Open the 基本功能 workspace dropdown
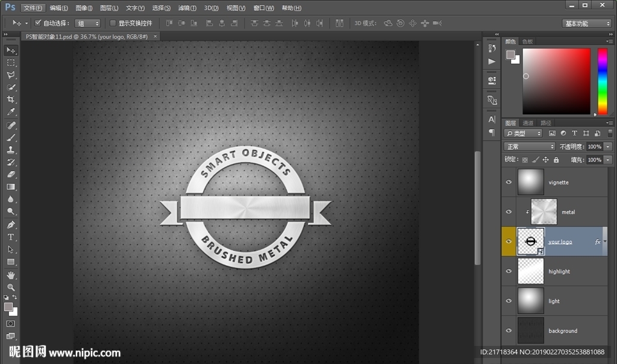 (x=587, y=24)
